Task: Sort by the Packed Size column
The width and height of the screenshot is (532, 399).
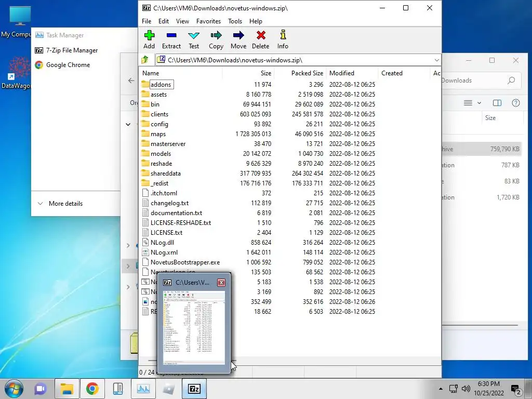Action: (300, 73)
